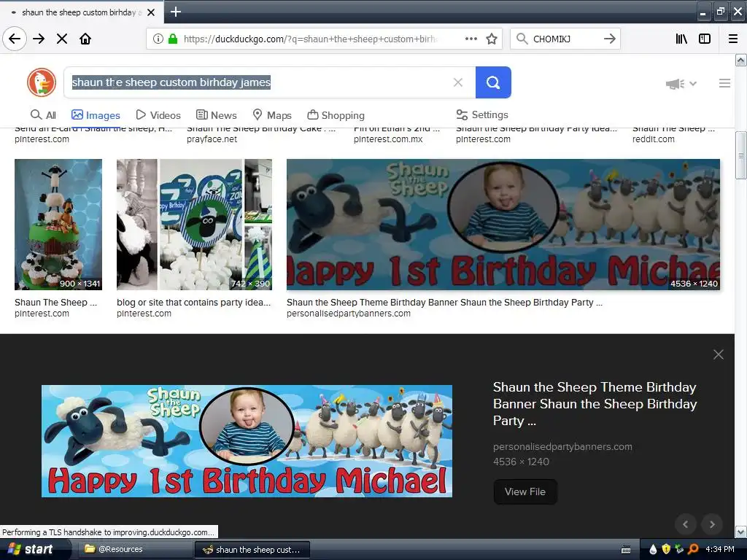Select shaun the sheep taskbar button

[x=252, y=550]
